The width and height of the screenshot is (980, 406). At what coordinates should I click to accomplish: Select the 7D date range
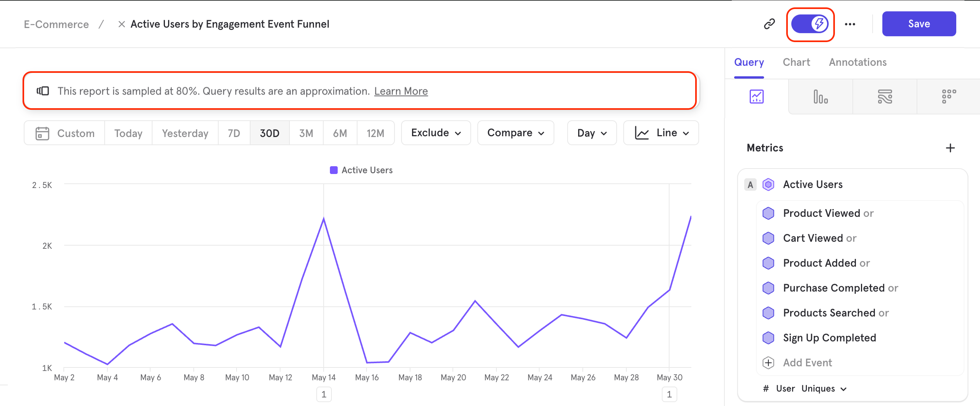pyautogui.click(x=234, y=133)
